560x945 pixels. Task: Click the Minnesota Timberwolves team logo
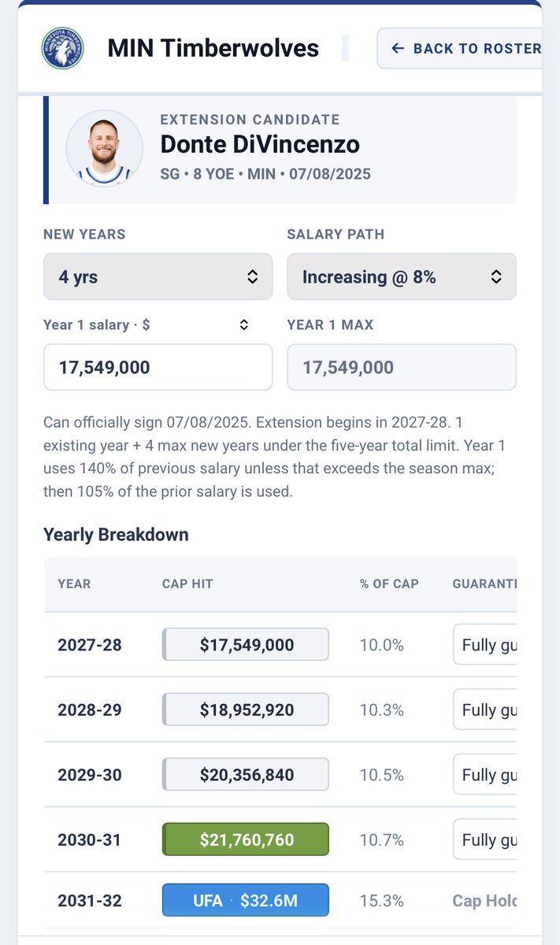coord(62,48)
